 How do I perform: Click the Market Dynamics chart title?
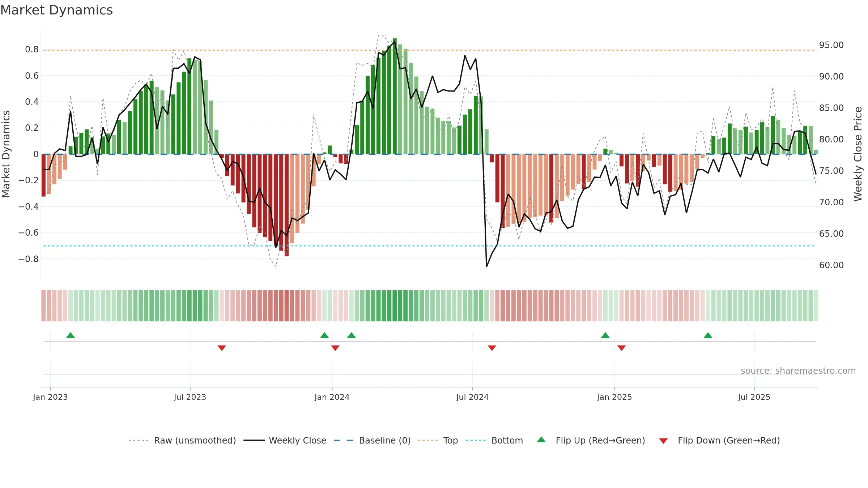(57, 10)
